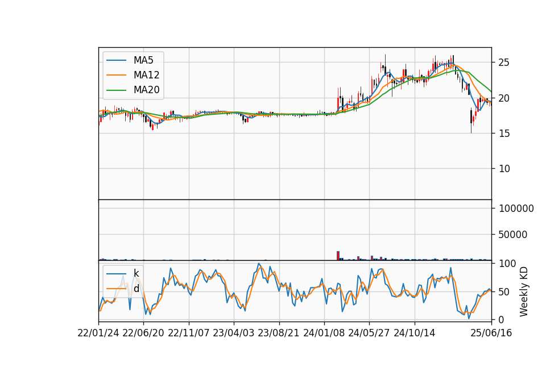546x392 pixels.
Task: Click the price axis value 10
Action: point(504,169)
